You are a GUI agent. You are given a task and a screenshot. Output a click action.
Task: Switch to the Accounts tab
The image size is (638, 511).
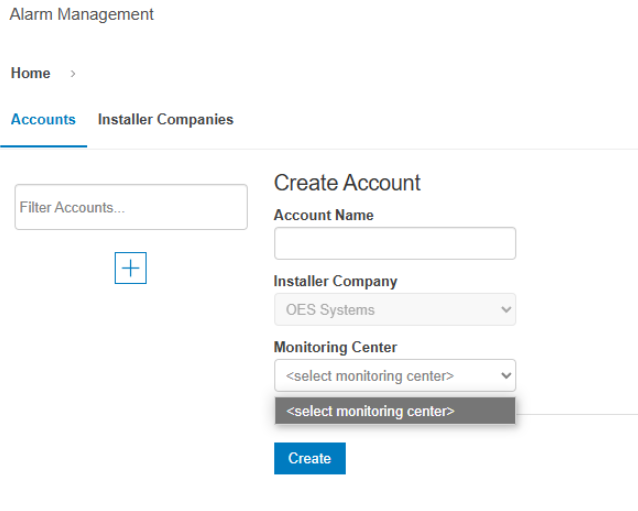[x=43, y=119]
